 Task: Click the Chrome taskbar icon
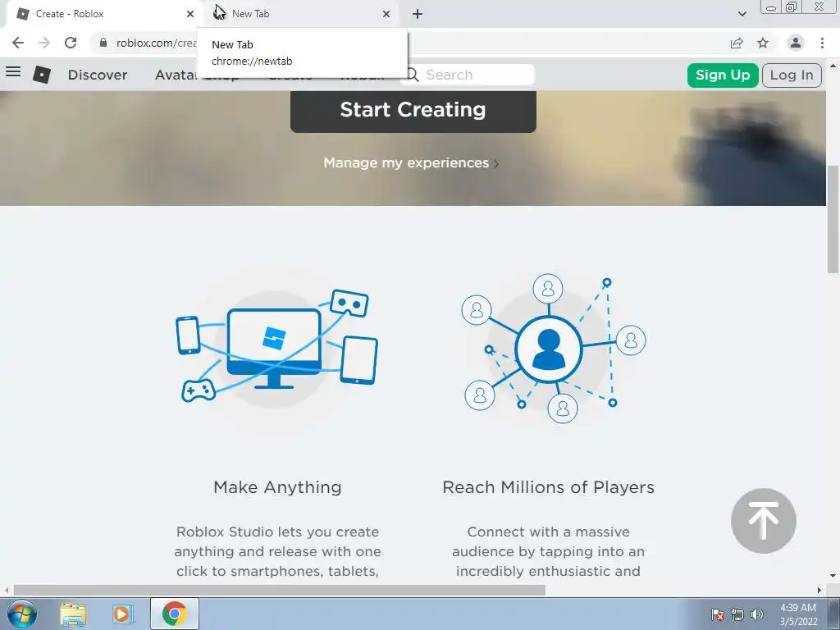[174, 614]
